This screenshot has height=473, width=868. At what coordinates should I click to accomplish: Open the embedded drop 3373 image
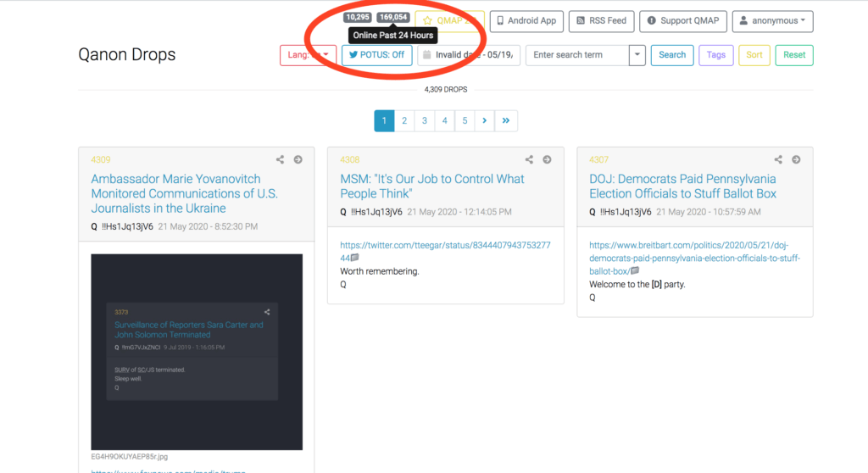click(x=197, y=351)
